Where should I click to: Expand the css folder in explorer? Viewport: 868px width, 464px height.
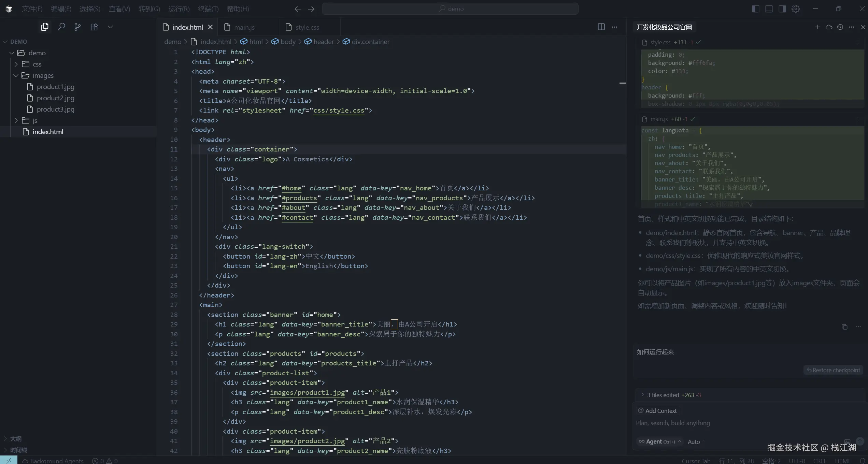[x=37, y=64]
